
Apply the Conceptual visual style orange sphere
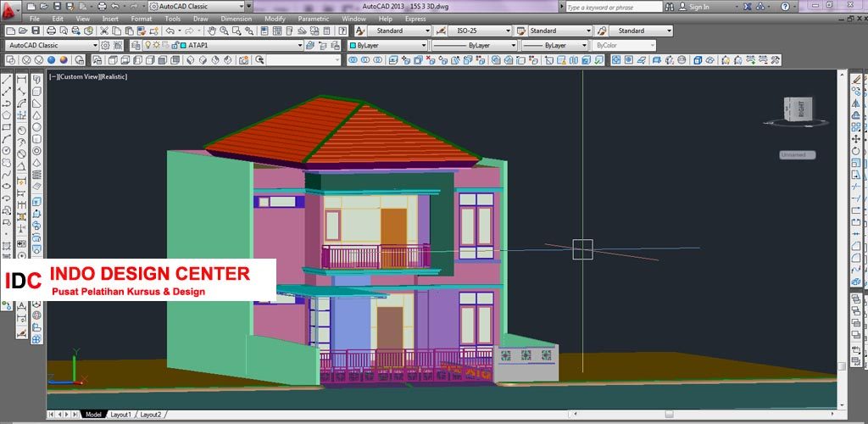64,59
